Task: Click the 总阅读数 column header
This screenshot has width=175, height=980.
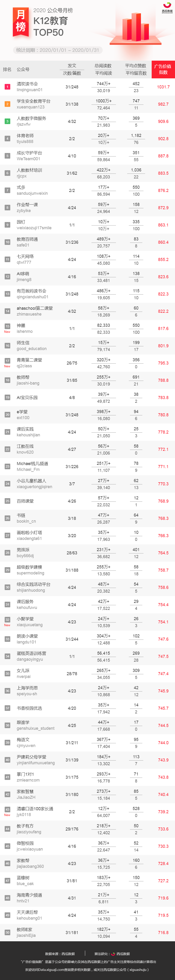Action: pos(103,66)
